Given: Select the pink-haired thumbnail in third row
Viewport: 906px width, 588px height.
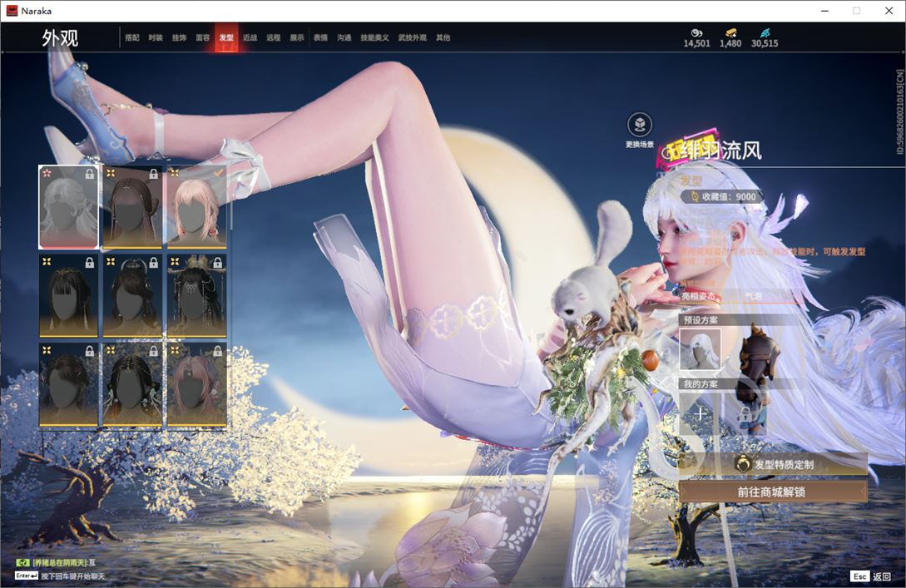Looking at the screenshot, I should [x=196, y=385].
